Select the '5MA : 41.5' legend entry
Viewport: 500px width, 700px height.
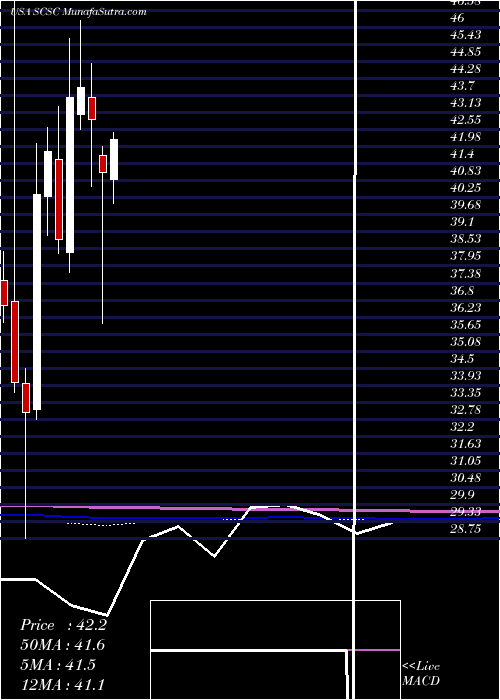click(58, 664)
